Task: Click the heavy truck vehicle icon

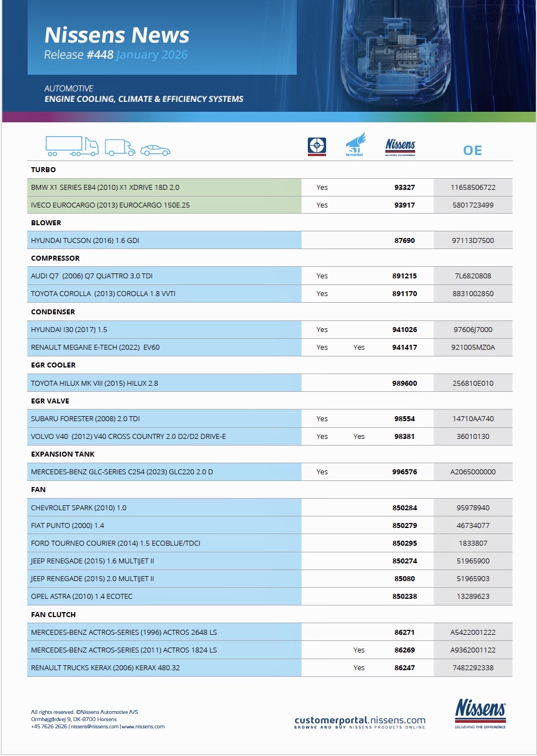Action: tap(72, 146)
